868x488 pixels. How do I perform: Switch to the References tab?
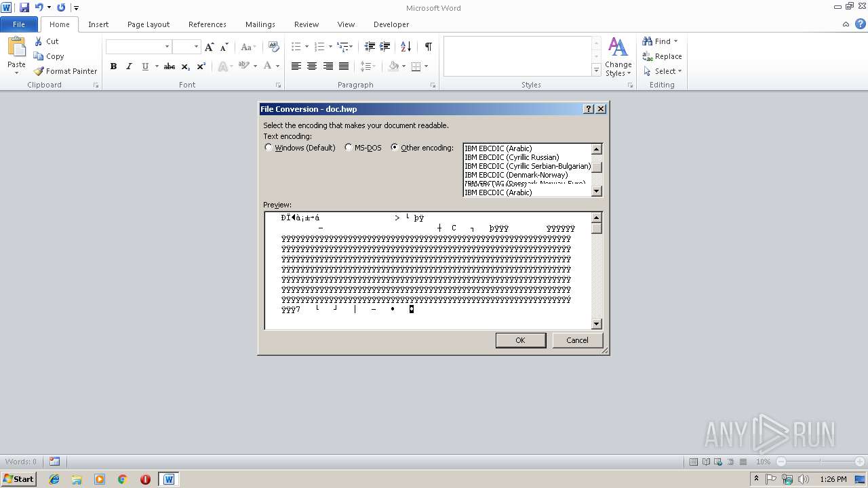[208, 24]
